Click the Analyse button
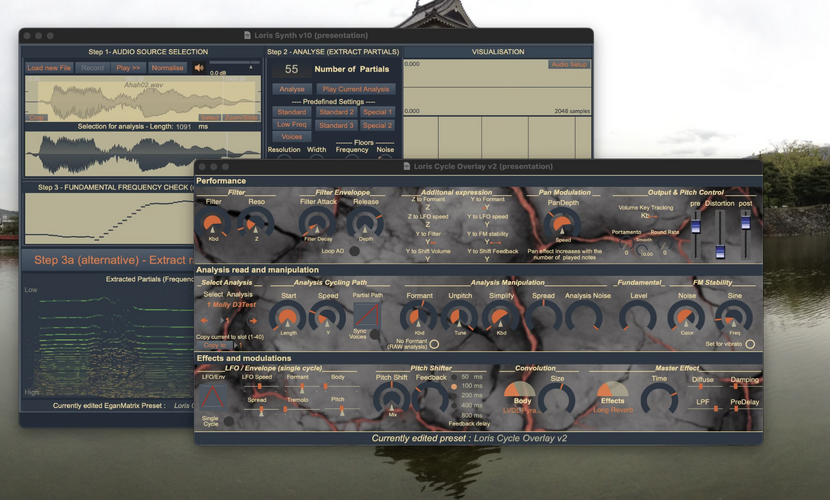This screenshot has height=500, width=830. click(x=292, y=89)
